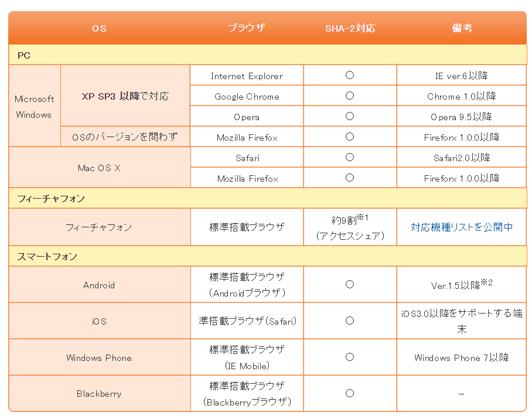Click the circle mark in Blackberry row
This screenshot has height=419, width=532.
[x=350, y=393]
